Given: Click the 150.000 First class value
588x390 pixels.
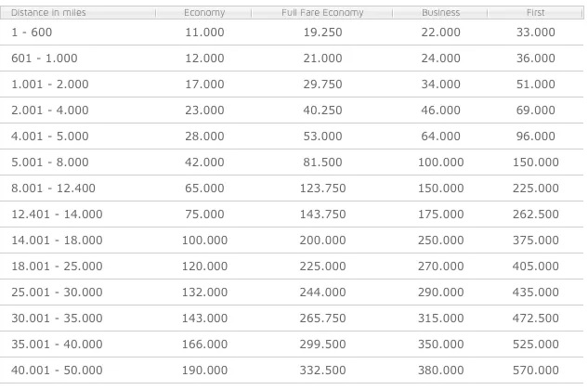Looking at the screenshot, I should pos(535,162).
